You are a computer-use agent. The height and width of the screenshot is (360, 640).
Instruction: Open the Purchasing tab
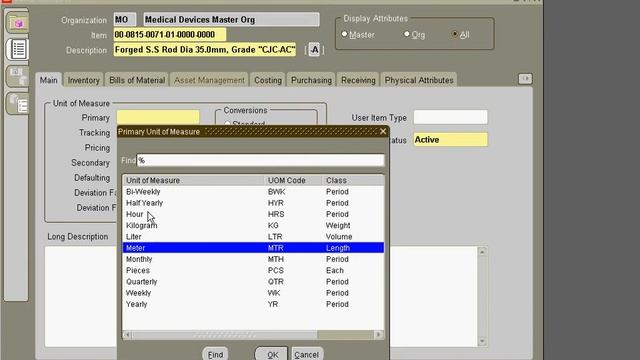(x=311, y=80)
